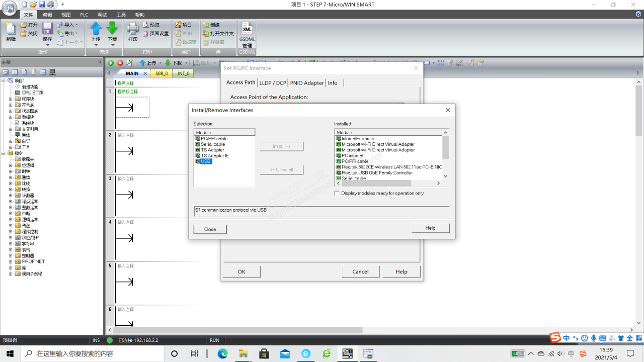This screenshot has width=644, height=362.
Task: Click 打开文件夹 (Open folder) in 库 group
Action: coord(218,34)
